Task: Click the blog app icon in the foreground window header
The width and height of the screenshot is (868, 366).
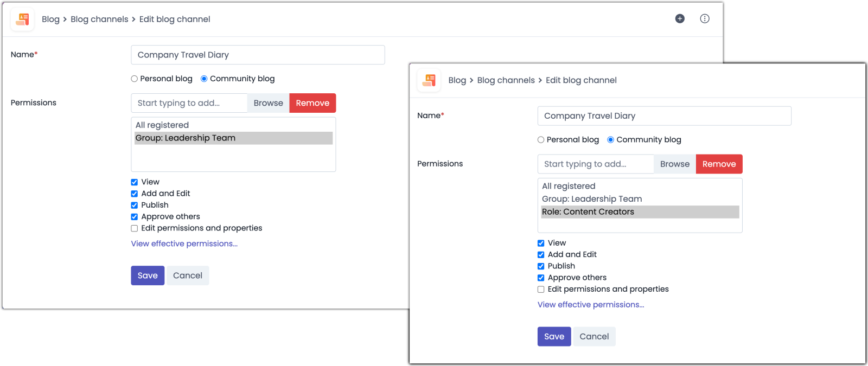Action: coord(429,80)
